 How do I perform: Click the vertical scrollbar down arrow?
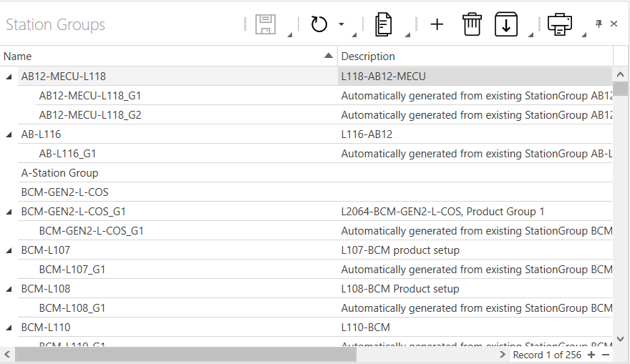pyautogui.click(x=621, y=339)
